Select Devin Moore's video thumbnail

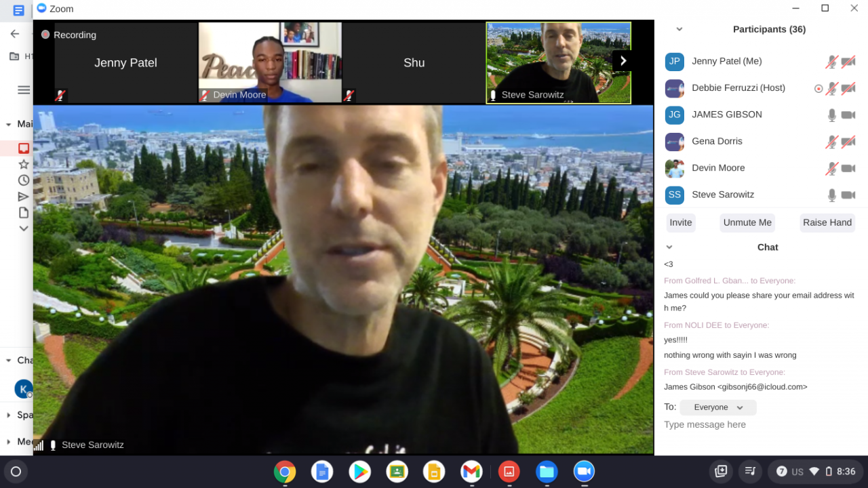[270, 62]
